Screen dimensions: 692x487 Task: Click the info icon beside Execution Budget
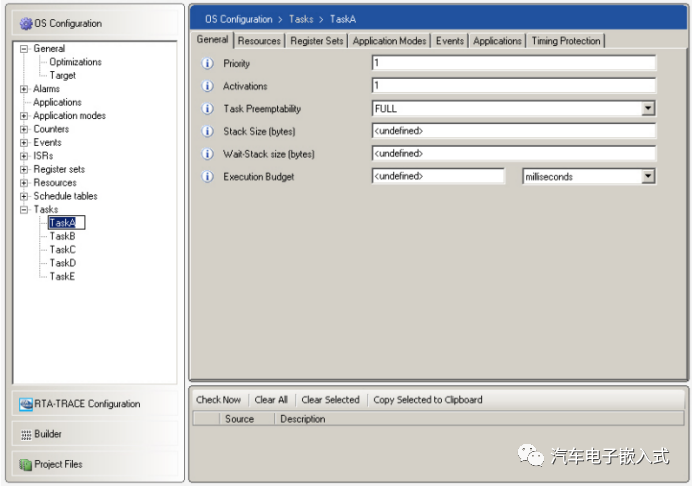tap(207, 177)
